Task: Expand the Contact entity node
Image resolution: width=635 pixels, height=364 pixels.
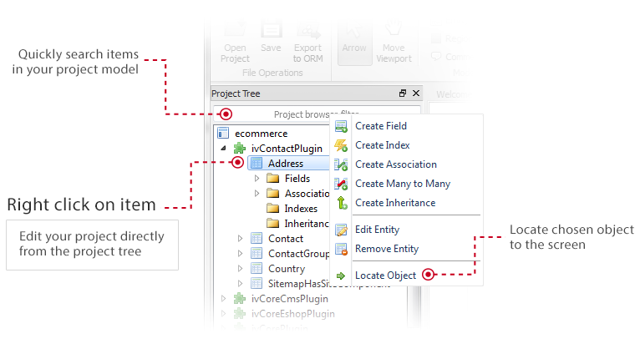Action: click(x=241, y=239)
